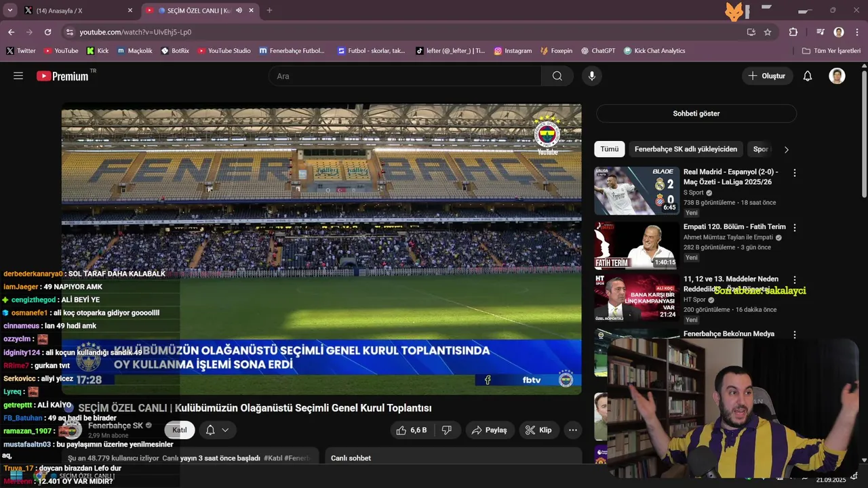Click the search magnifier button
The image size is (868, 488).
coord(557,76)
